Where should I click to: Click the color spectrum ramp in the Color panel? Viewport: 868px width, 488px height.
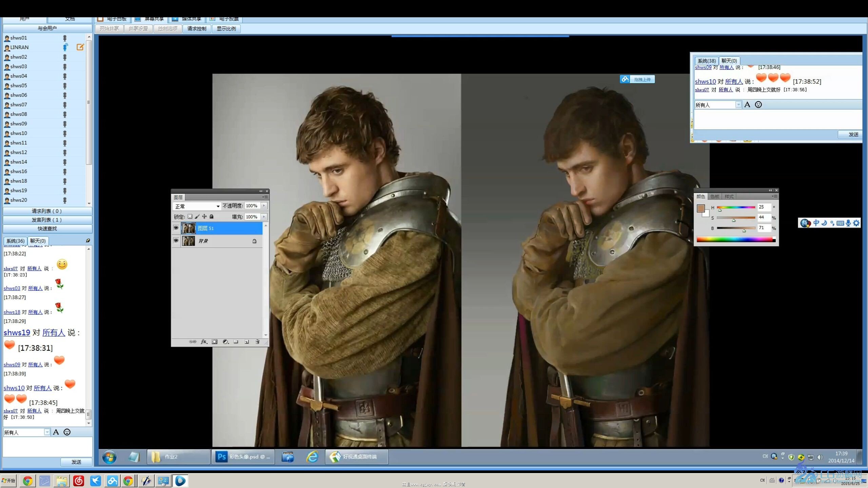(736, 240)
